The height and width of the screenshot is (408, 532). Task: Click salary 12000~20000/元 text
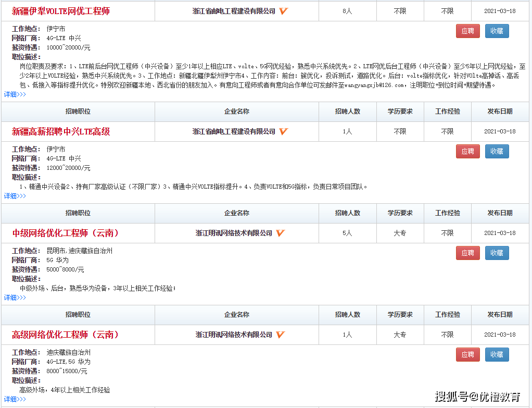[68, 168]
